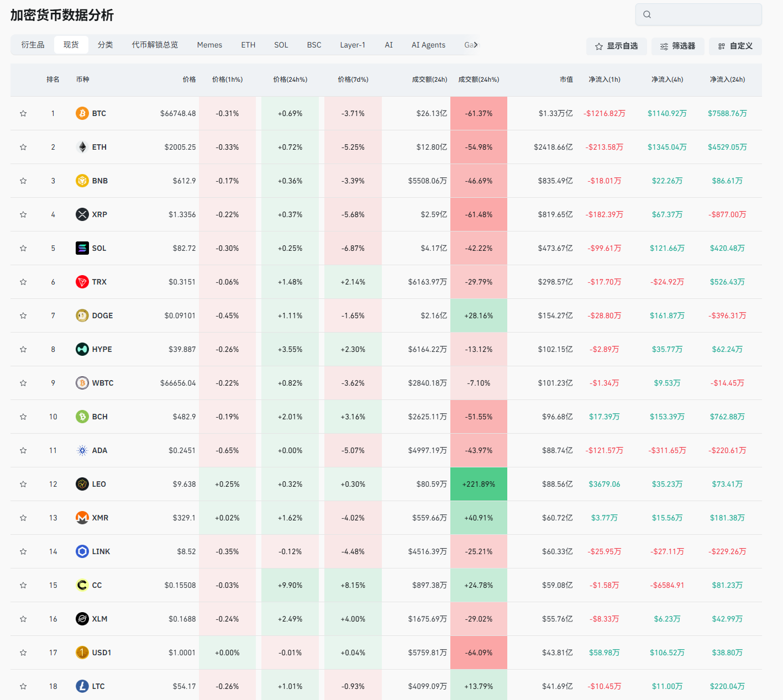Open the 自定义 customize columns menu
Viewport: 783px width, 700px height.
pos(735,46)
